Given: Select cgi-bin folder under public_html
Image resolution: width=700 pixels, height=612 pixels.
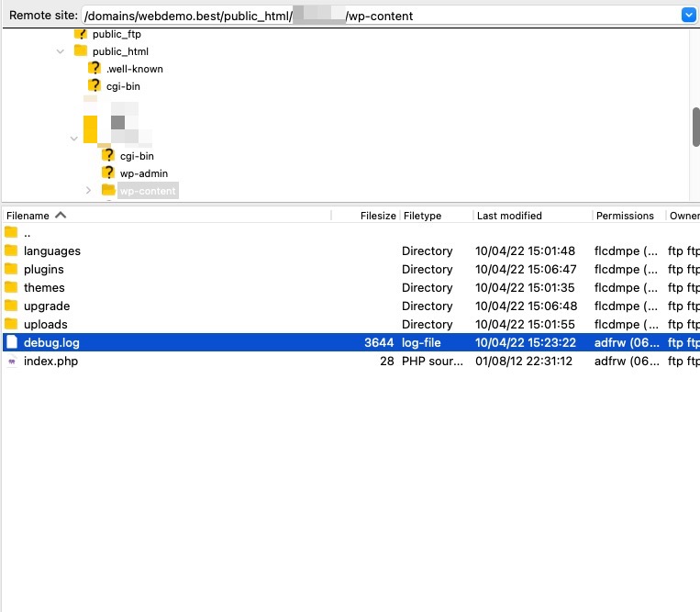Looking at the screenshot, I should (123, 86).
